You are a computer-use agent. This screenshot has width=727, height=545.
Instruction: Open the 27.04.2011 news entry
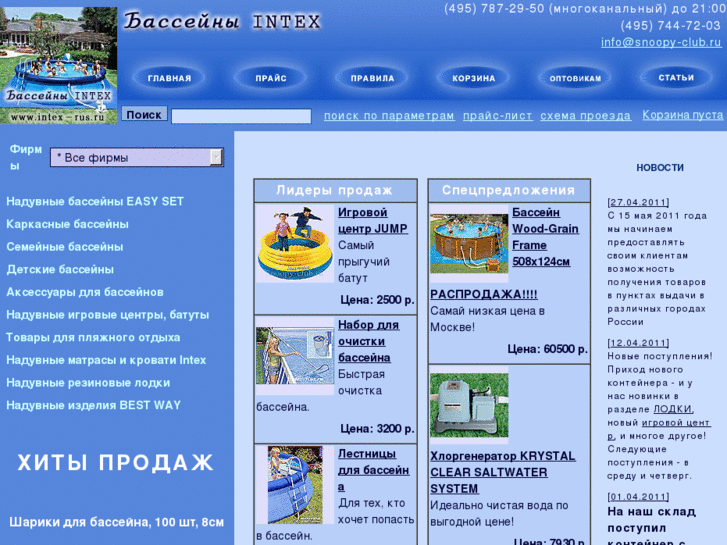click(638, 202)
